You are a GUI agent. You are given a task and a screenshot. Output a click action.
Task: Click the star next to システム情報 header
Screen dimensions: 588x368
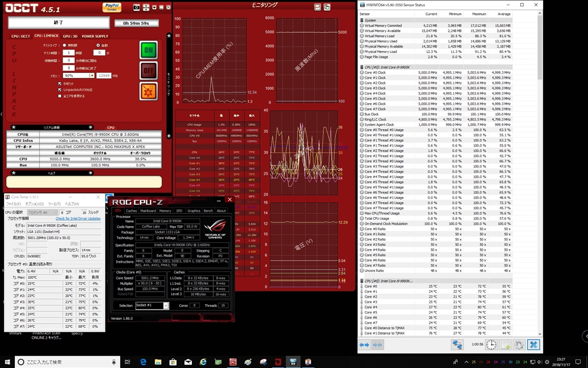click(14, 127)
